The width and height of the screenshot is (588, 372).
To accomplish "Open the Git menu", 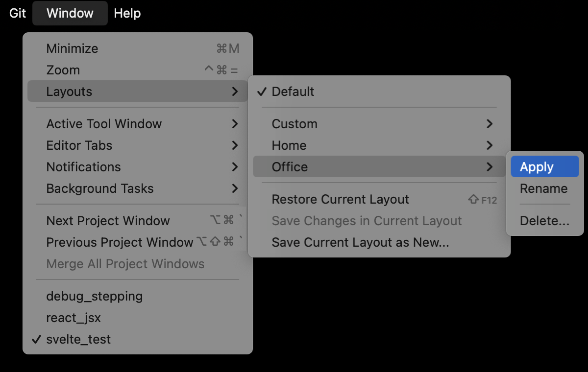I will tap(17, 13).
